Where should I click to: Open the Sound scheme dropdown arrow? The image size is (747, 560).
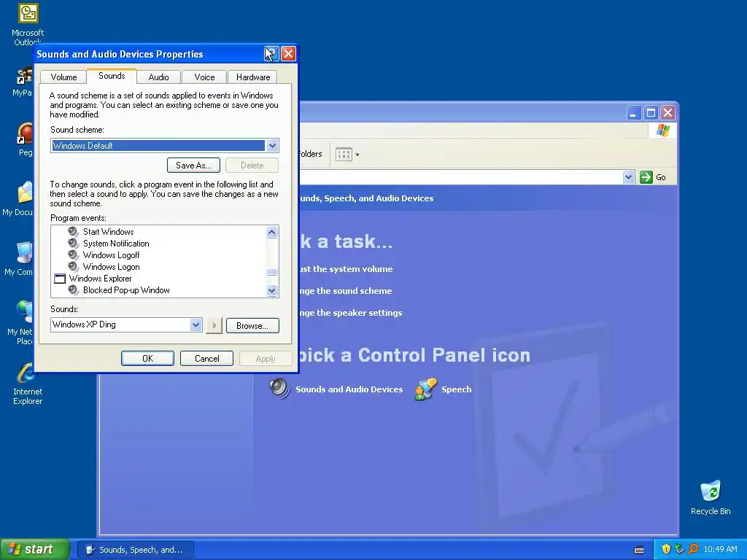point(272,146)
